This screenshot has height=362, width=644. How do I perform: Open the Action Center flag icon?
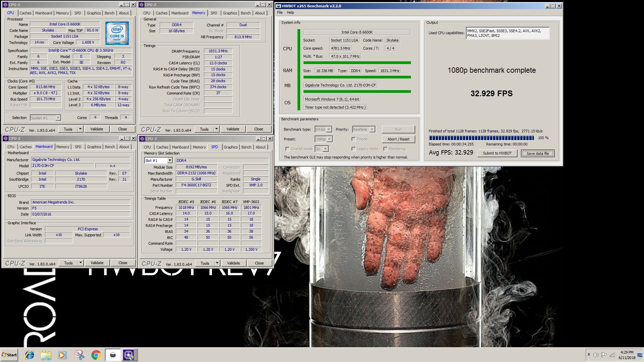coord(604,355)
